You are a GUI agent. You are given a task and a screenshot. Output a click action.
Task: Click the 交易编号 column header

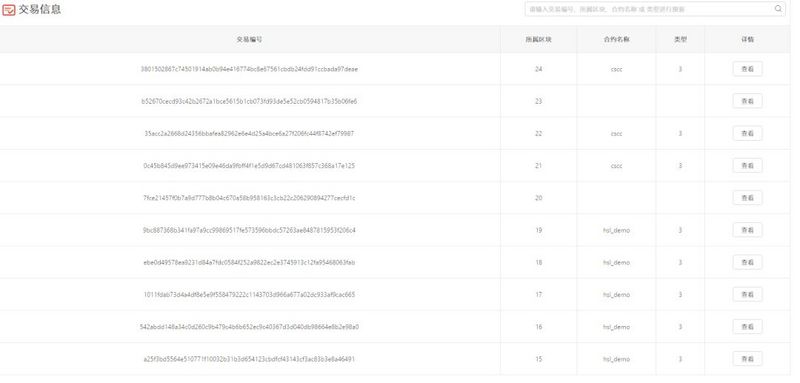(x=249, y=39)
